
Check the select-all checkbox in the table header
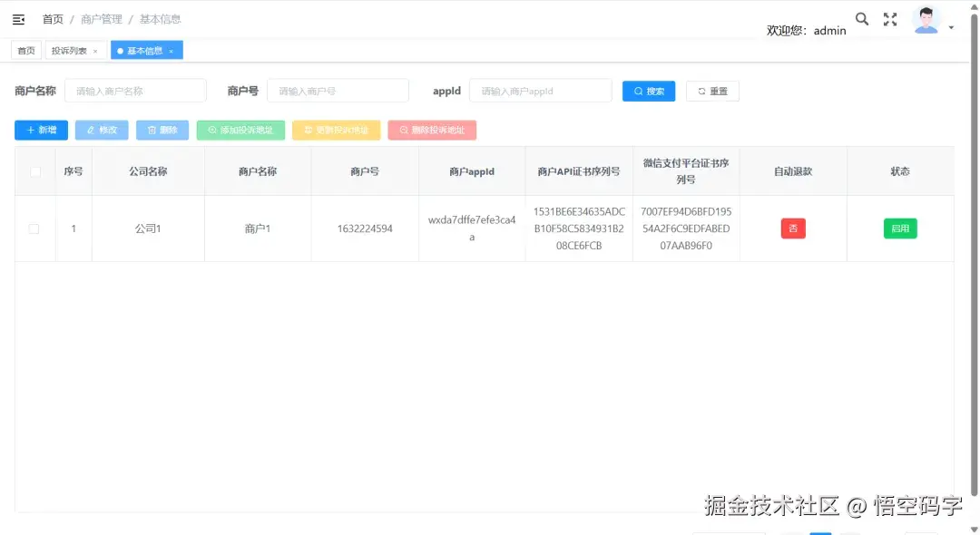[34, 170]
